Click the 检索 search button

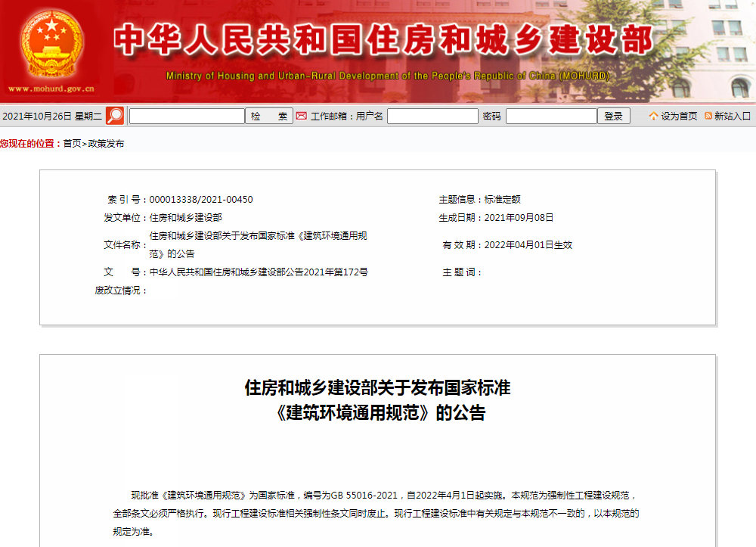(x=269, y=116)
